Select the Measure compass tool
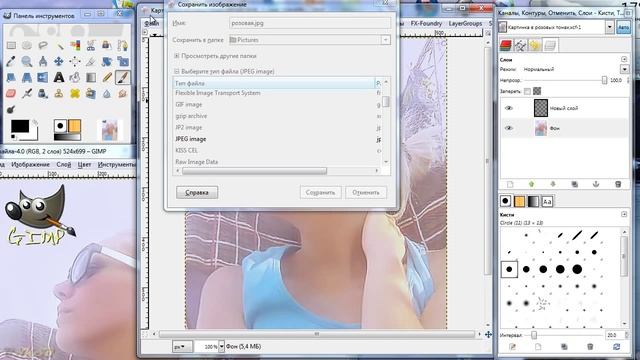The height and width of the screenshot is (360, 640). point(43,61)
